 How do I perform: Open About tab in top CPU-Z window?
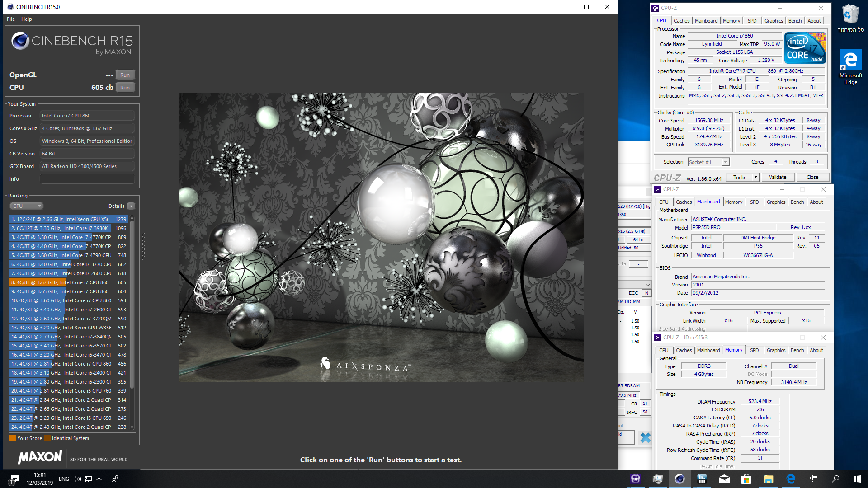814,21
